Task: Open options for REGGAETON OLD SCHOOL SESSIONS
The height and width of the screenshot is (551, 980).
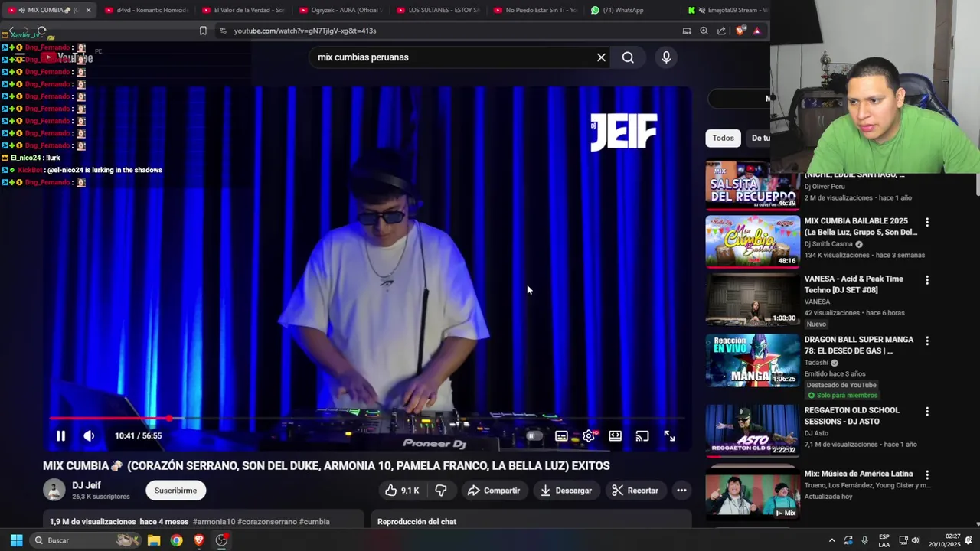Action: click(927, 411)
